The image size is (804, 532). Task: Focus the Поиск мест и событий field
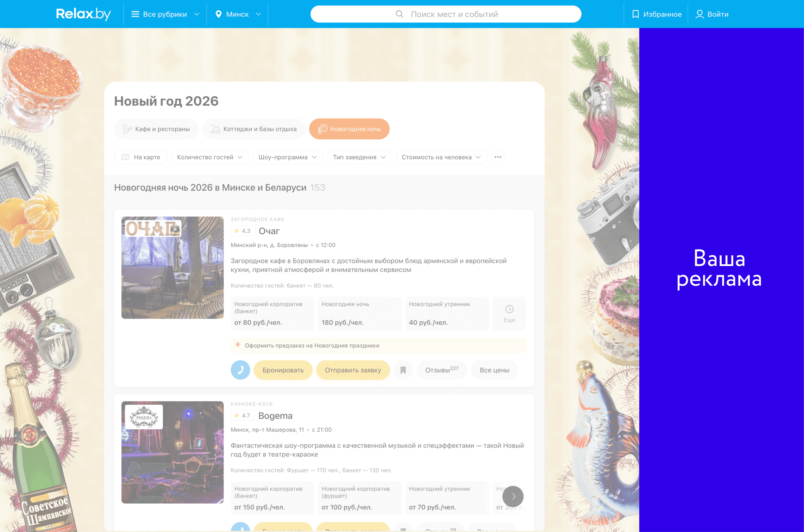446,14
